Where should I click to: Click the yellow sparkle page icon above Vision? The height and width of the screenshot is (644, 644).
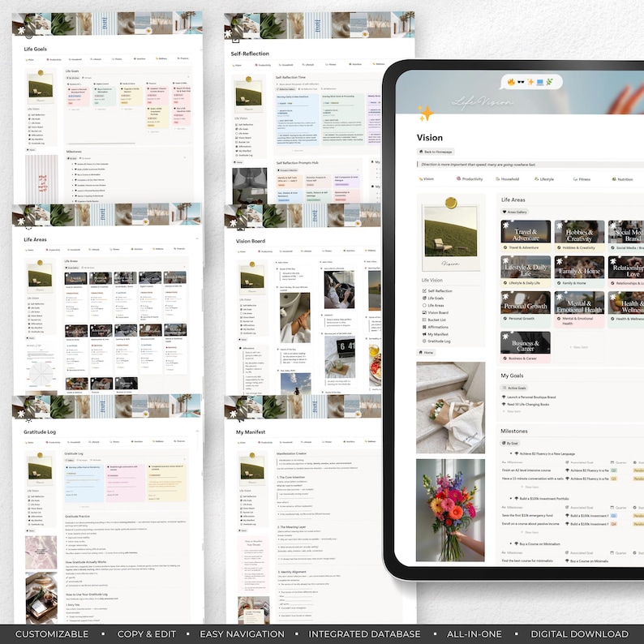pos(426,114)
